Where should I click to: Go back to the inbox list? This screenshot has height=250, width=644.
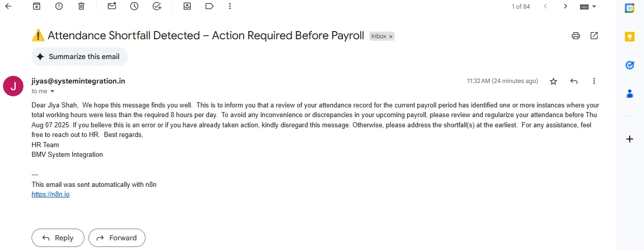tap(8, 6)
